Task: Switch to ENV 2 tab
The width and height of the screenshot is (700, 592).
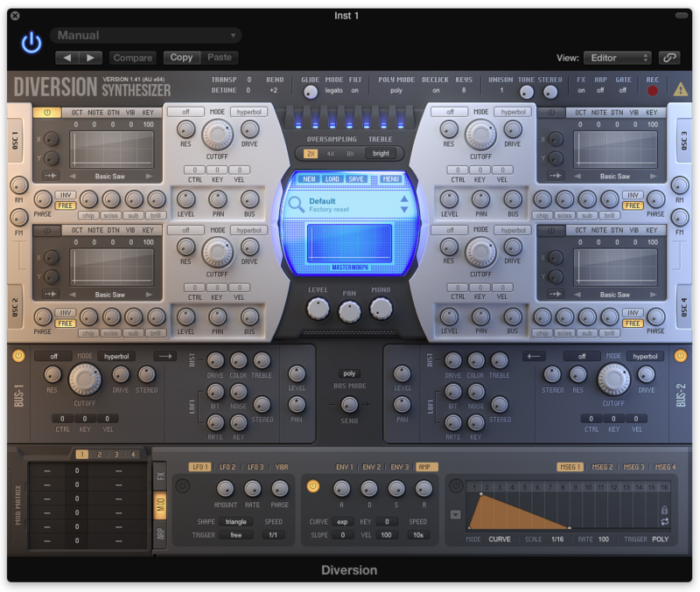Action: tap(371, 467)
